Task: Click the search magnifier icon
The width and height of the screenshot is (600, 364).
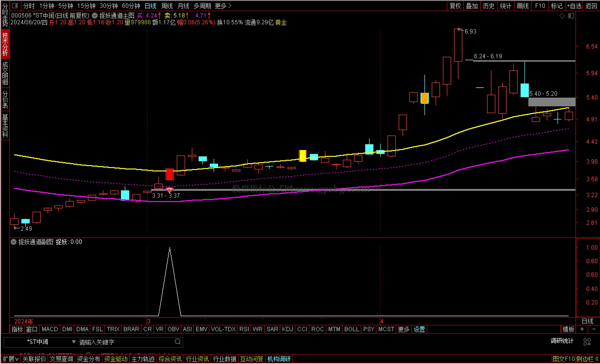Action: pos(178,342)
